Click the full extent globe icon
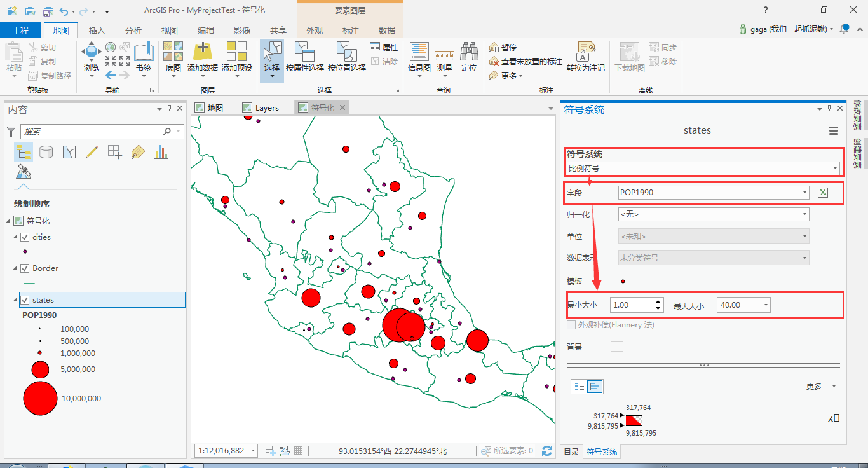The image size is (868, 468). [111, 47]
